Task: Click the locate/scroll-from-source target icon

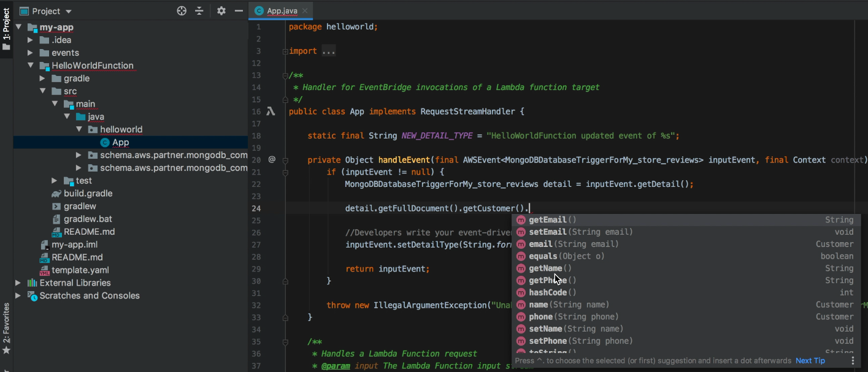Action: click(x=182, y=11)
